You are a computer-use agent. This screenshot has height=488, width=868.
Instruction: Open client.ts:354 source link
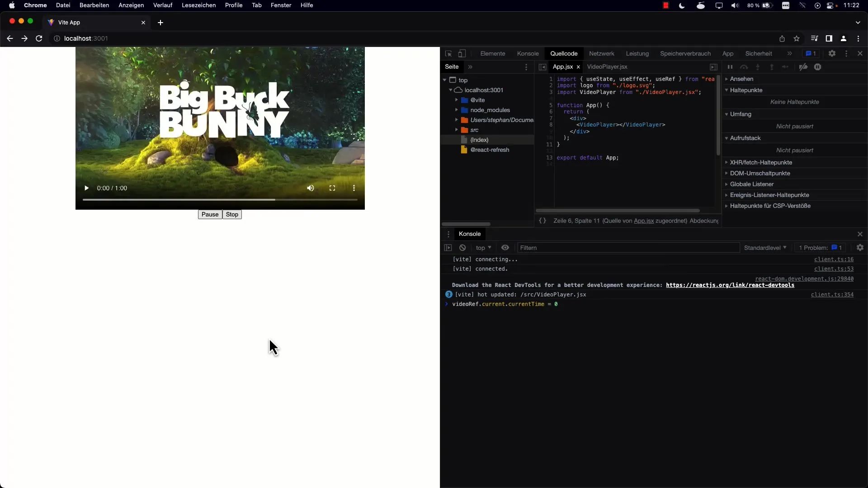[832, 295]
